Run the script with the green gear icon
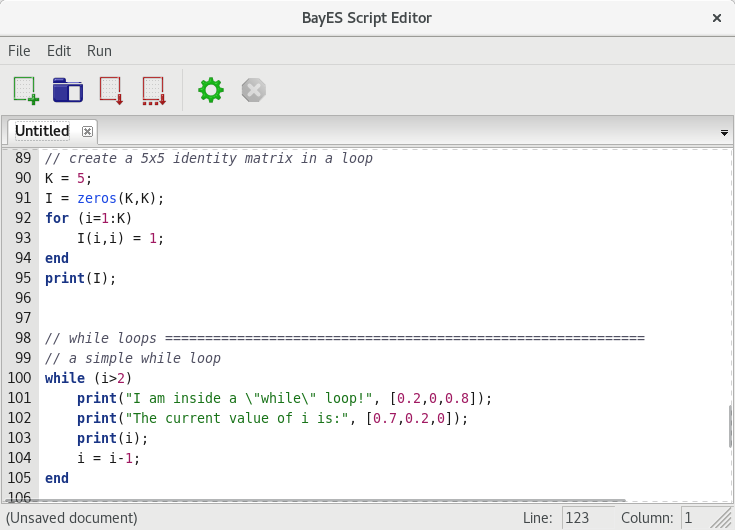Viewport: 735px width, 530px height. pyautogui.click(x=211, y=90)
